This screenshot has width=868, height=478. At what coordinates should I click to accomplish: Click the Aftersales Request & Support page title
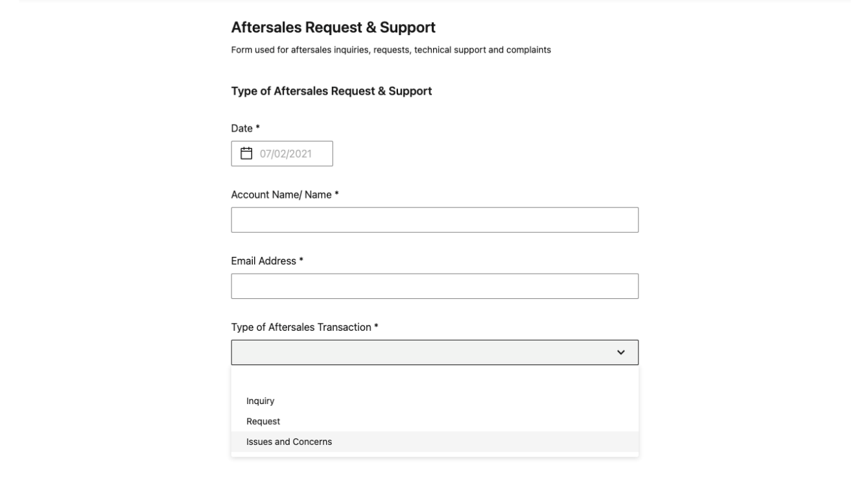coord(333,27)
